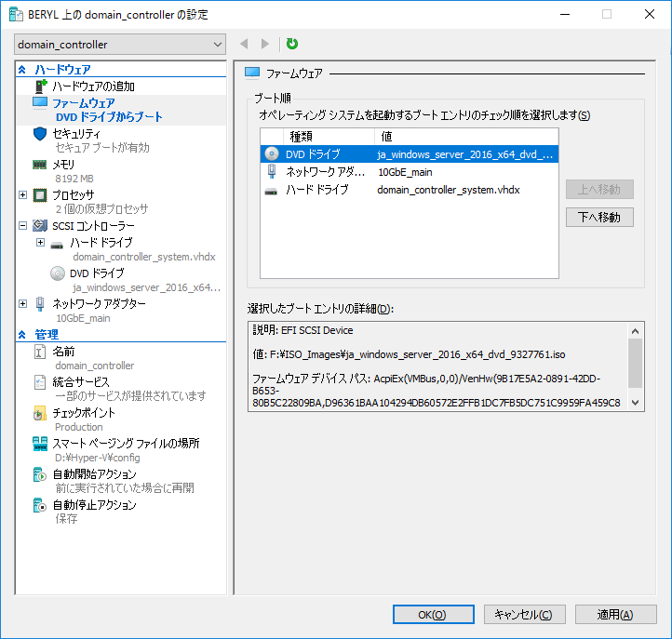The height and width of the screenshot is (639, 672).
Task: Select ファームウェア in the tree
Action: click(x=84, y=103)
